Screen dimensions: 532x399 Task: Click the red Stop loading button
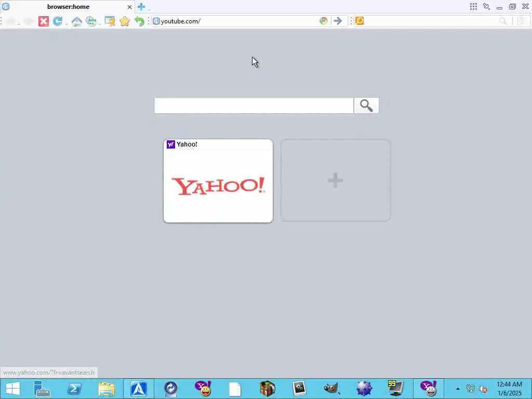click(44, 21)
